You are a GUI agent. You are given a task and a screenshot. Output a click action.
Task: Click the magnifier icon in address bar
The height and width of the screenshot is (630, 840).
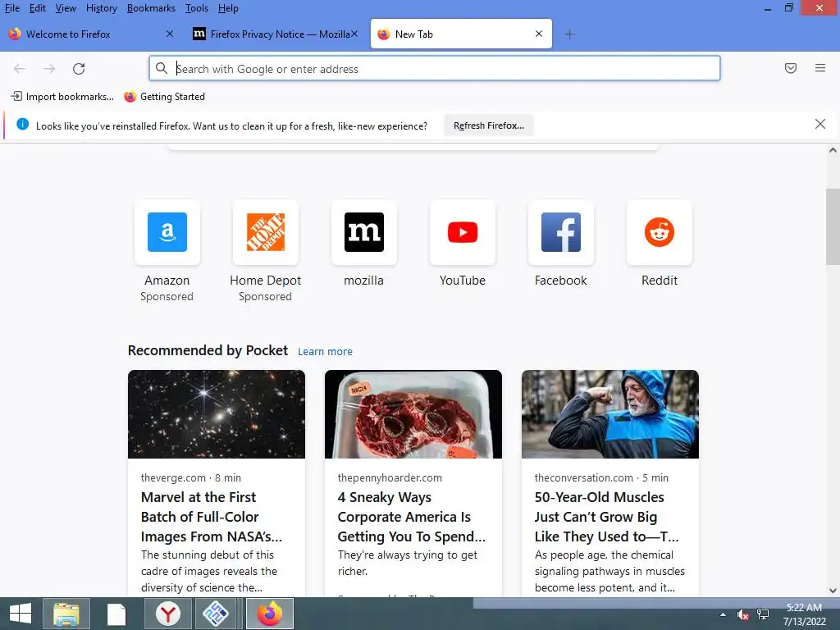(162, 68)
